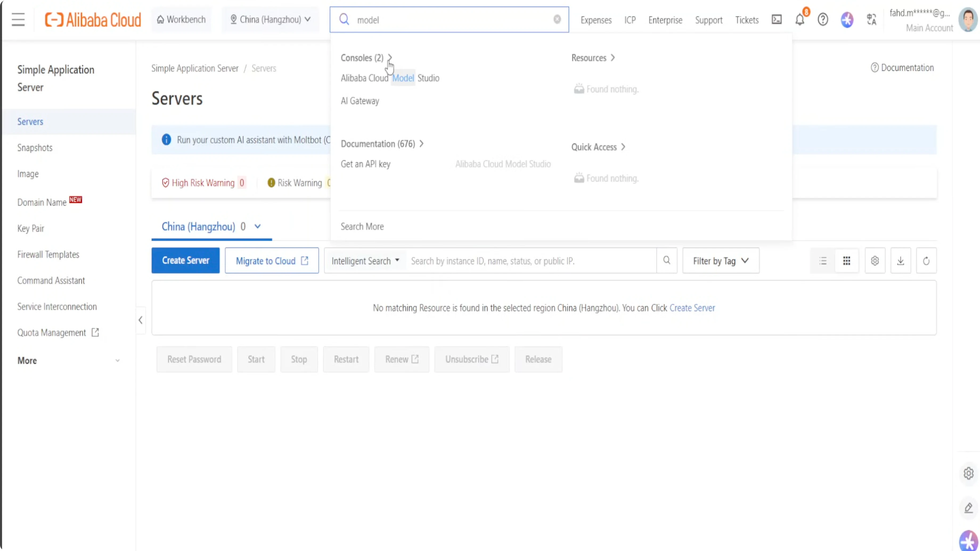Open the Intelligent Search type dropdown
The image size is (980, 551).
365,261
